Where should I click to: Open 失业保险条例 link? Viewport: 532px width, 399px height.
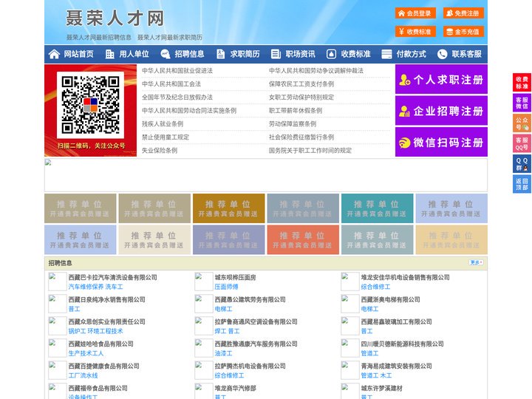pos(160,150)
